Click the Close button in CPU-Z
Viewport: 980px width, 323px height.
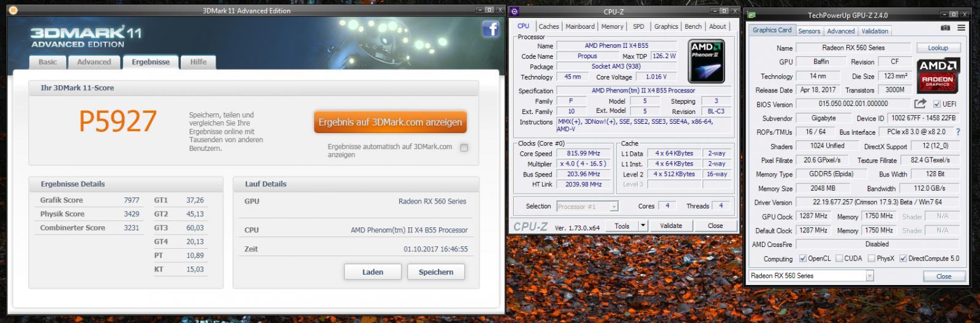[x=715, y=226]
